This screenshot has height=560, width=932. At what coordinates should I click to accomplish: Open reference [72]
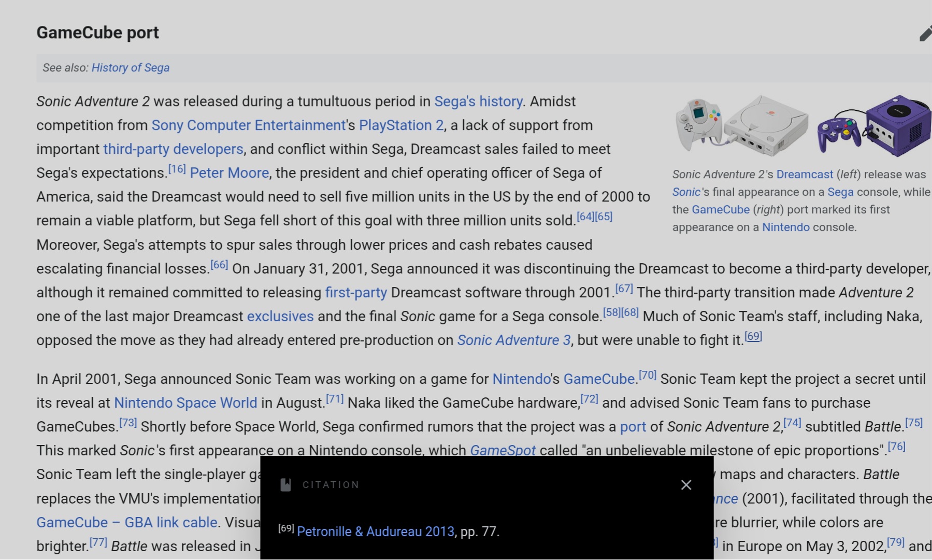pos(590,399)
